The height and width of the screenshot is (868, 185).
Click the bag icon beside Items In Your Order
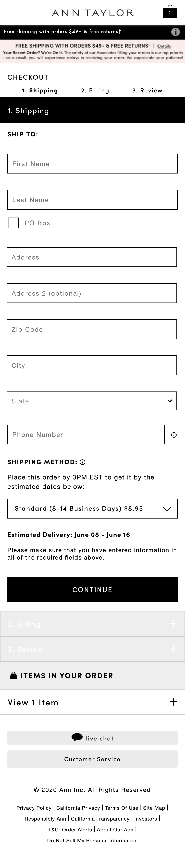coord(13,675)
